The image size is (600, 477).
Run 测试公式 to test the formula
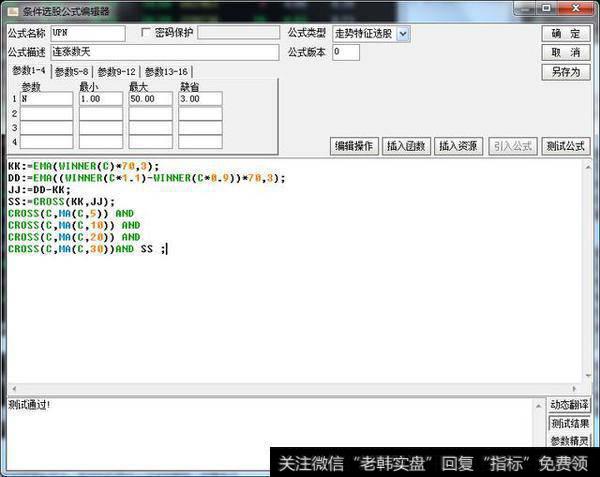[x=565, y=146]
